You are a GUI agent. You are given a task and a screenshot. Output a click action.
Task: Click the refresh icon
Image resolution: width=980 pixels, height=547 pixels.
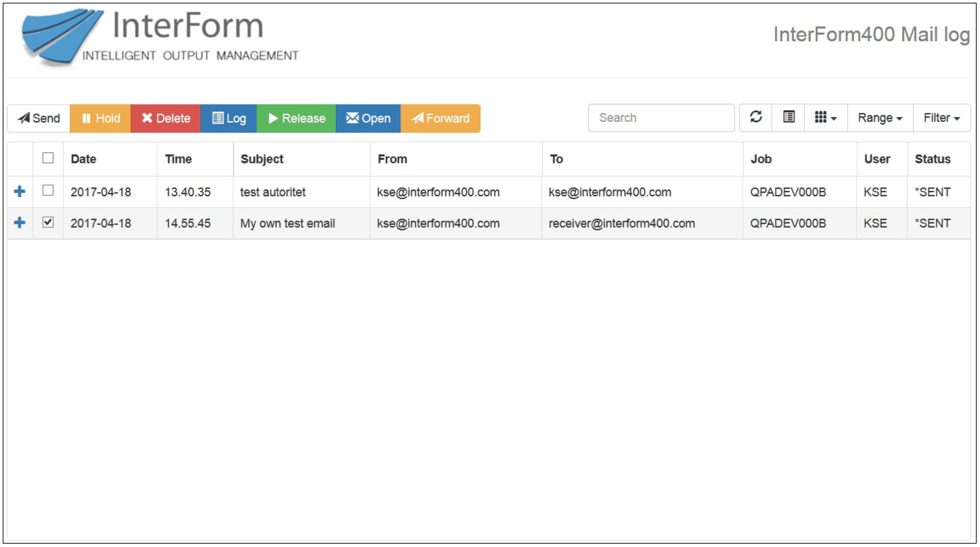[756, 118]
